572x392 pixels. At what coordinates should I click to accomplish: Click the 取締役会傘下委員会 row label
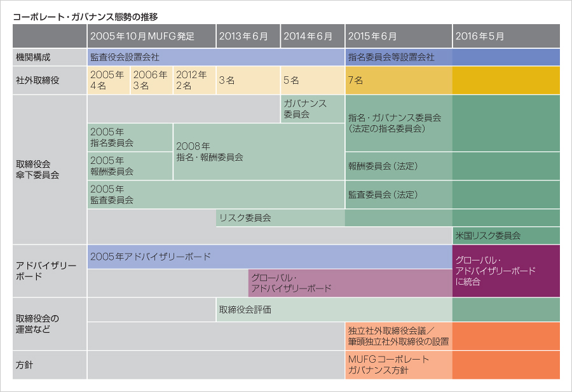(50, 170)
